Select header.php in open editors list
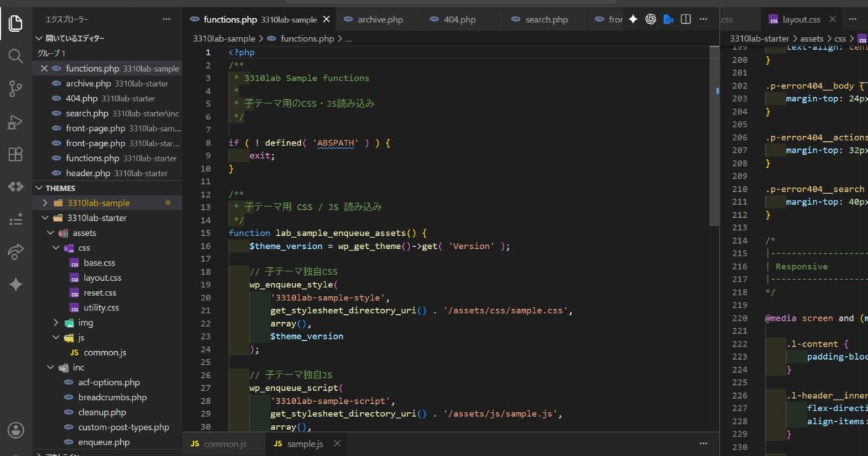The image size is (868, 456). 109,173
